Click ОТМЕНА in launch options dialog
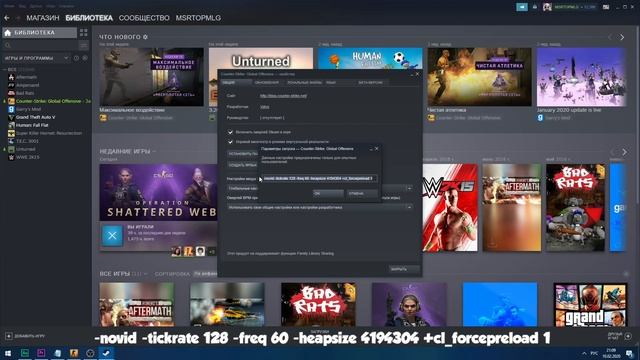This screenshot has width=640, height=360. tap(362, 193)
